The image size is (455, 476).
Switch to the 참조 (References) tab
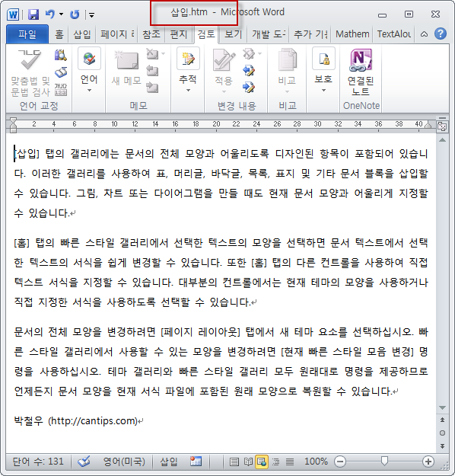coord(151,34)
